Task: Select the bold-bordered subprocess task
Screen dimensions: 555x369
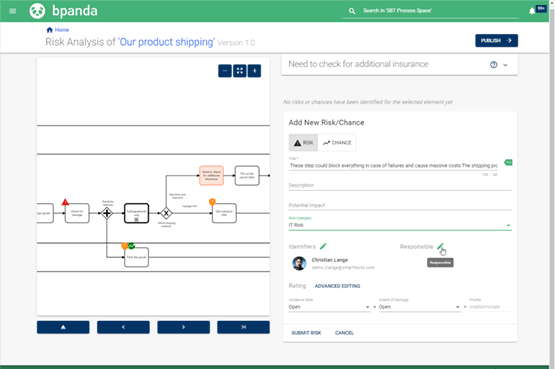Action: (136, 213)
